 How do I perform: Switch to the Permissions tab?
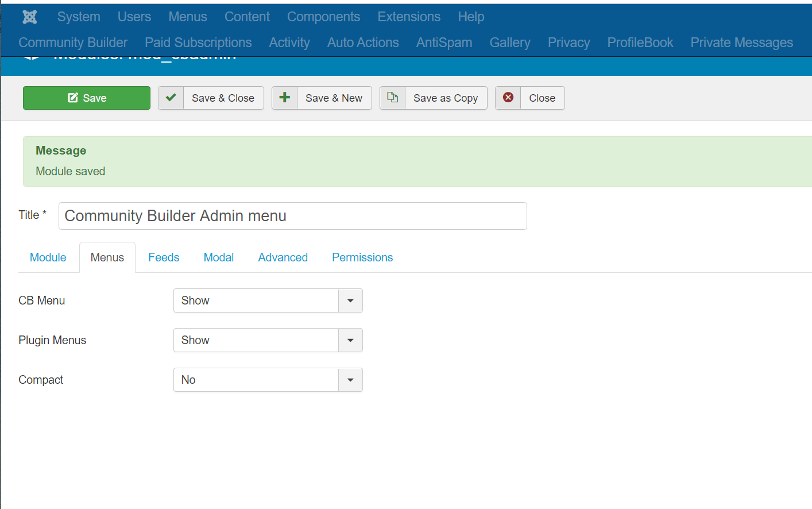point(362,257)
